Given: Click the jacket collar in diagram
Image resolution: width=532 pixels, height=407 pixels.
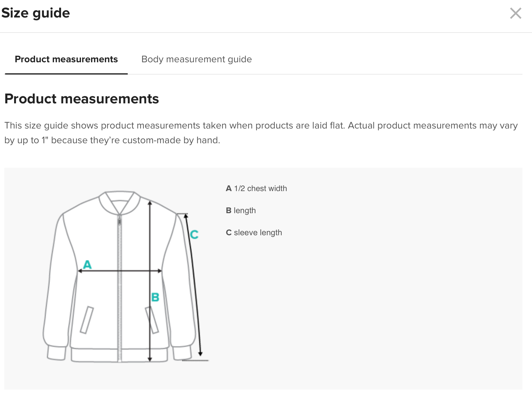Looking at the screenshot, I should click(x=120, y=202).
